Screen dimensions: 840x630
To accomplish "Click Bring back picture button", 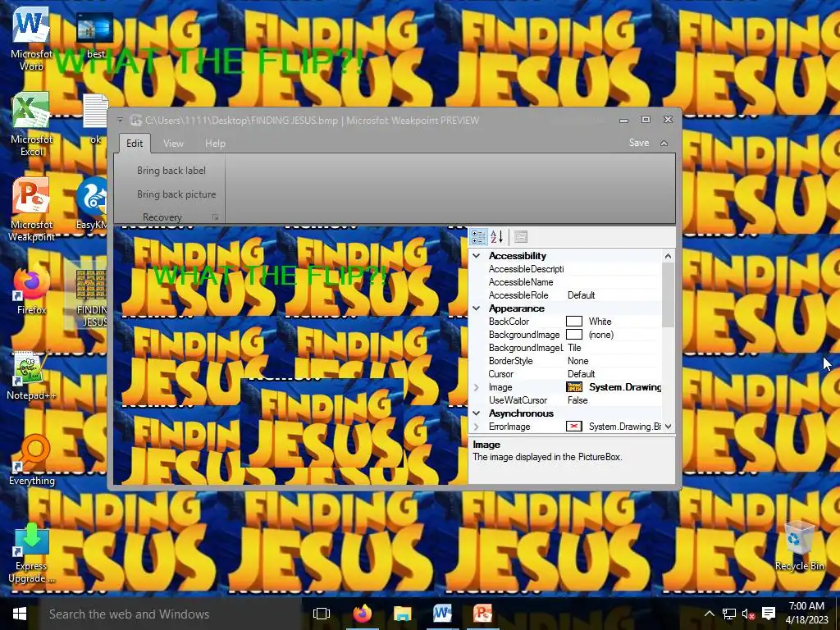I will pyautogui.click(x=176, y=194).
